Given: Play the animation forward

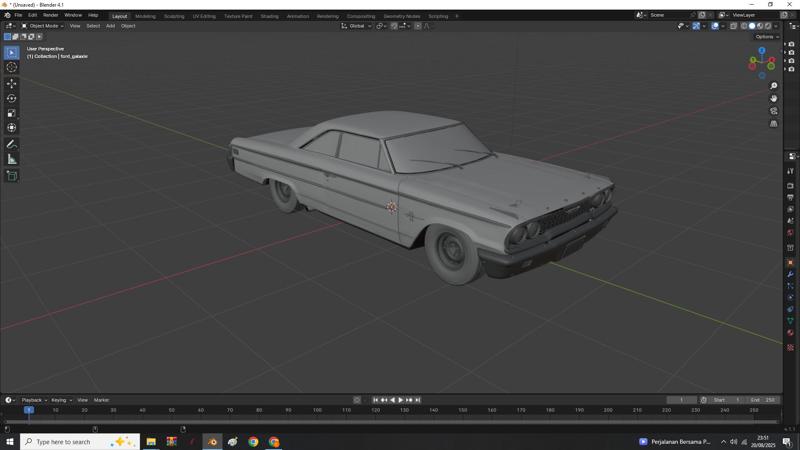Looking at the screenshot, I should pyautogui.click(x=401, y=400).
